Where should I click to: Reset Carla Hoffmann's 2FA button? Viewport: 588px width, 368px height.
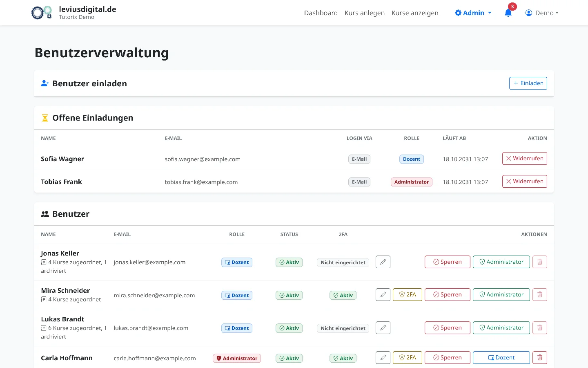pyautogui.click(x=408, y=357)
